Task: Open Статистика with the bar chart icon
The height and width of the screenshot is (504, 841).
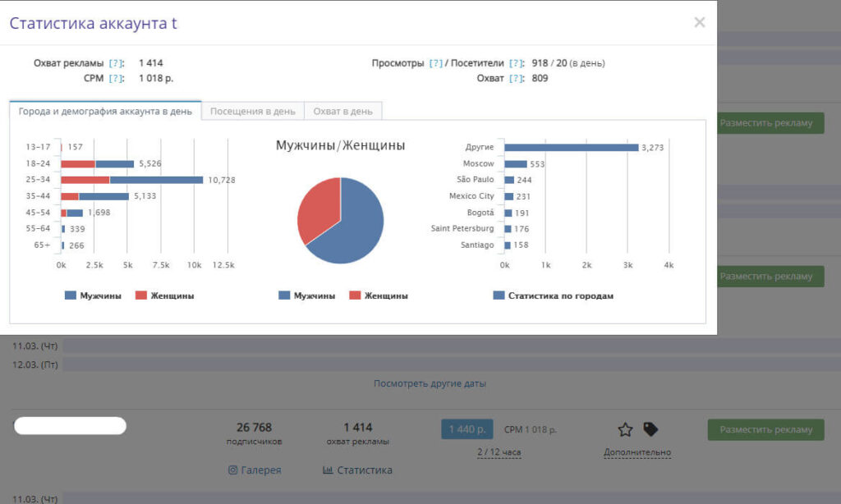Action: [357, 470]
